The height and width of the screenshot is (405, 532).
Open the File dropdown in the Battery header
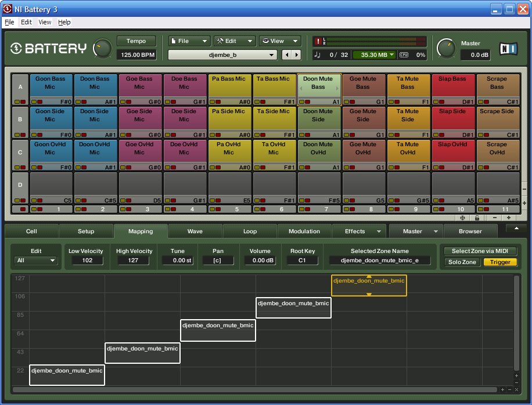(189, 41)
